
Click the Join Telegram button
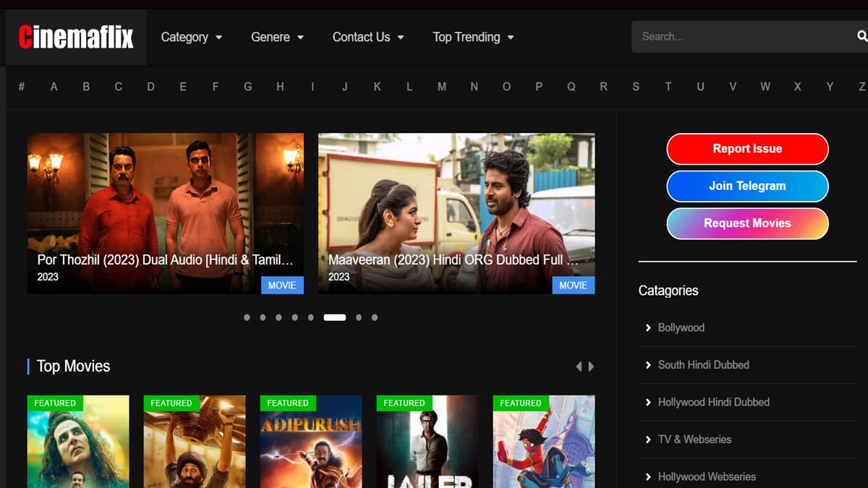coord(747,186)
